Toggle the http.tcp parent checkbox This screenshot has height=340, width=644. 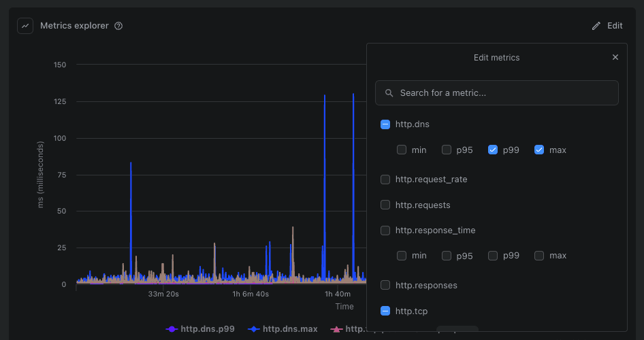(385, 311)
